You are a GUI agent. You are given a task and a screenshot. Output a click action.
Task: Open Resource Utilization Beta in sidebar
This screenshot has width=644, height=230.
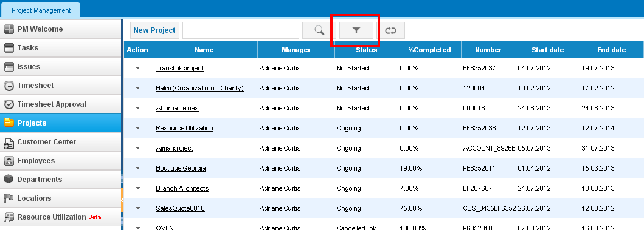pyautogui.click(x=60, y=217)
